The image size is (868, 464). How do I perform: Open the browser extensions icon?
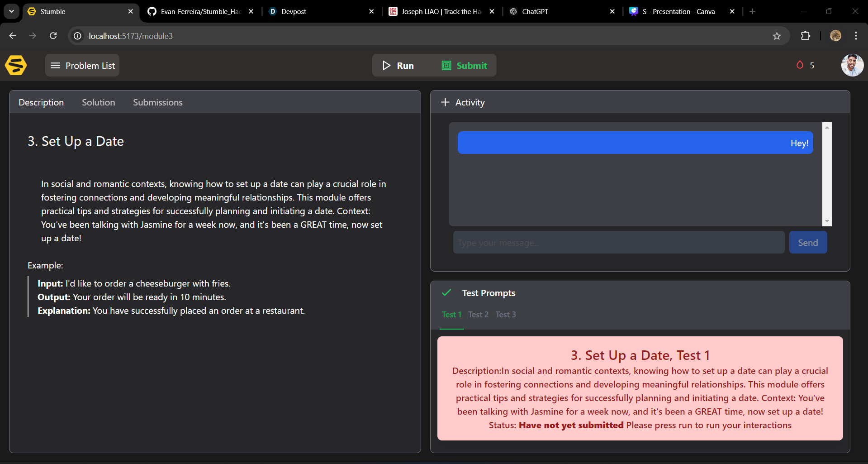click(806, 36)
